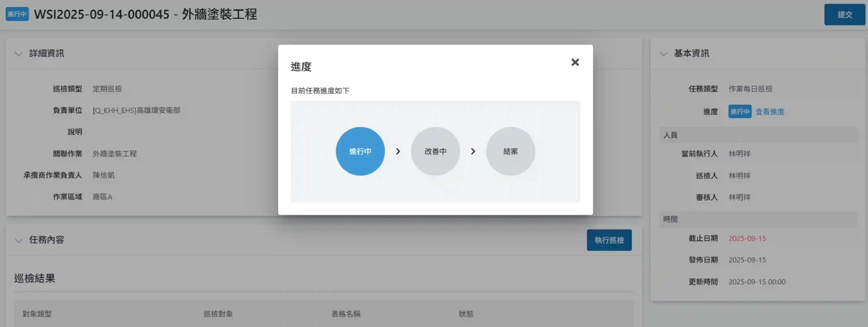Collapse the 詳細資訊 section chevron
This screenshot has width=868, height=327.
pyautogui.click(x=19, y=54)
